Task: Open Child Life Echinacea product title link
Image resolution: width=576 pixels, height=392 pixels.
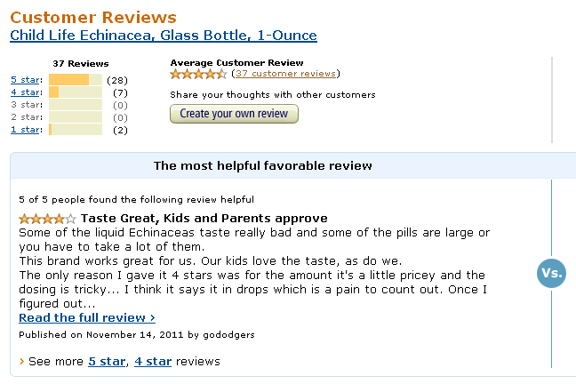Action: [x=164, y=36]
